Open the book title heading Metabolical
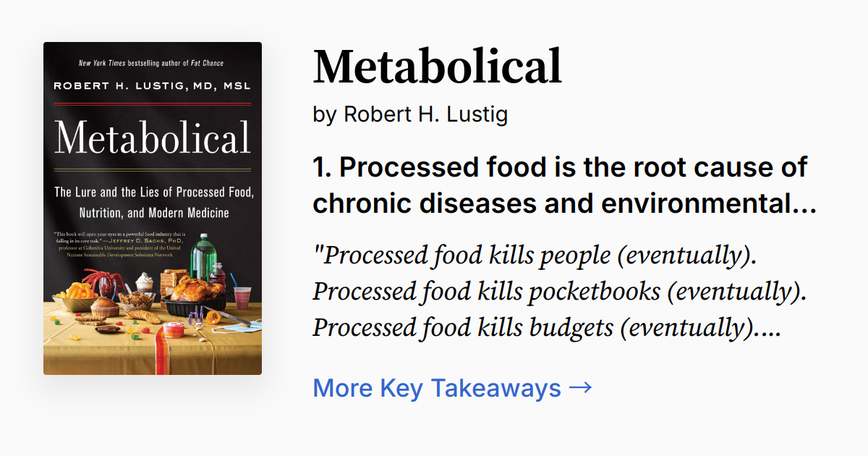 pos(437,64)
